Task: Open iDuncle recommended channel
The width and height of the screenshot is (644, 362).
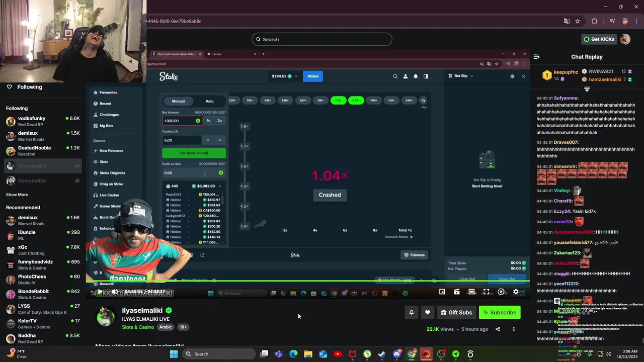Action: (x=43, y=235)
